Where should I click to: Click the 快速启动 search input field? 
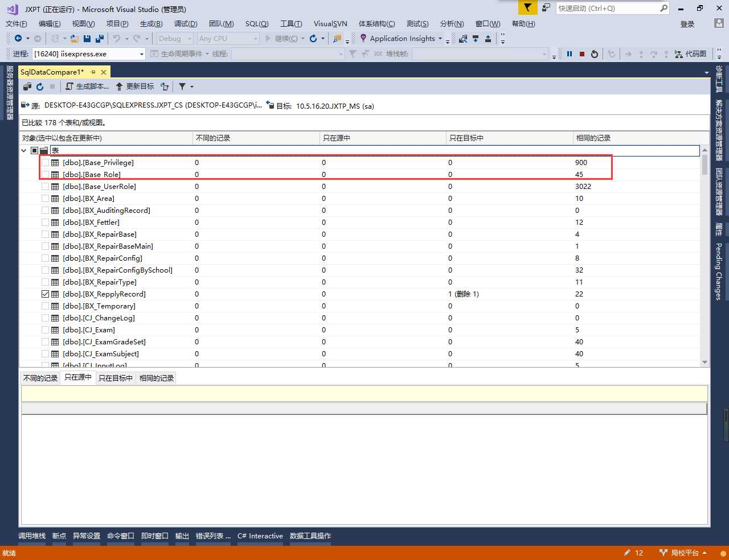[607, 8]
